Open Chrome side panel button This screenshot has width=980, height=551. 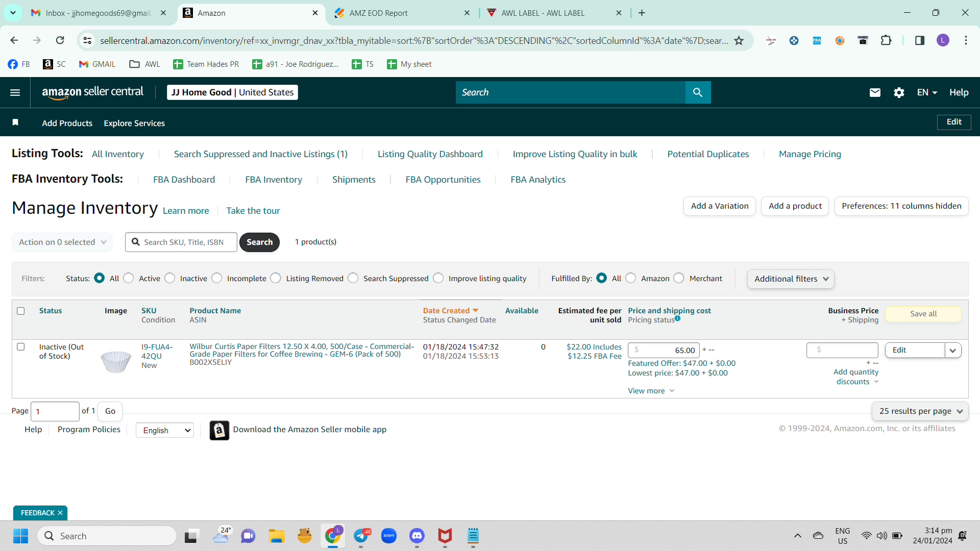tap(920, 40)
